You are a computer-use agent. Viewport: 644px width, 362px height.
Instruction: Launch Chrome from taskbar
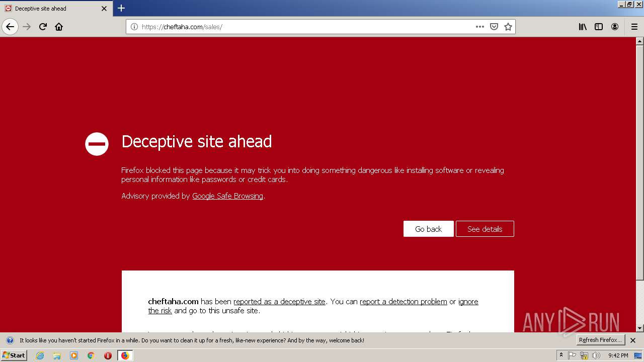pyautogui.click(x=91, y=355)
